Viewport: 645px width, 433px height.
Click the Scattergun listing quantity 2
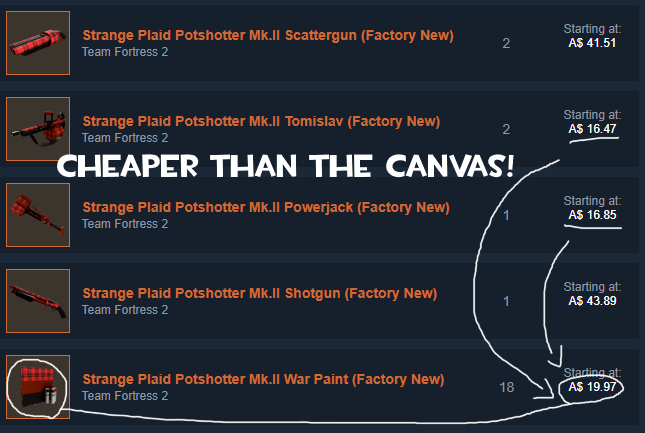tap(506, 43)
